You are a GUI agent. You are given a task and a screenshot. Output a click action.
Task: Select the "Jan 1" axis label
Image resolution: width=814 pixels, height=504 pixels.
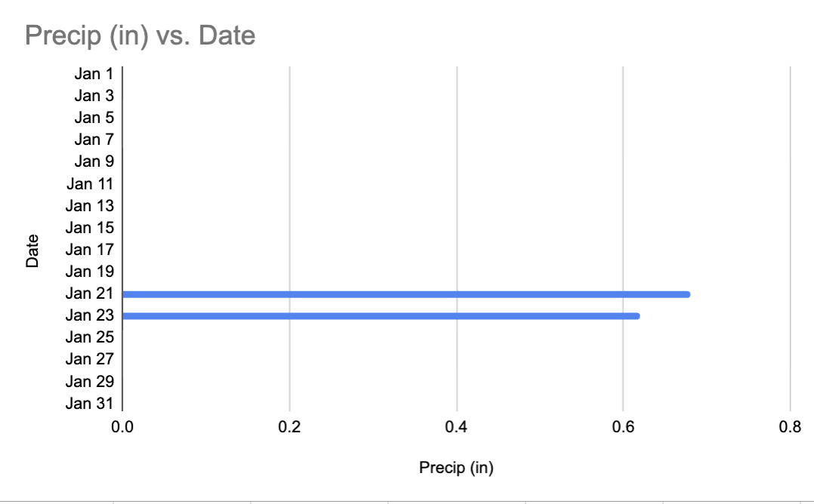pos(94,74)
